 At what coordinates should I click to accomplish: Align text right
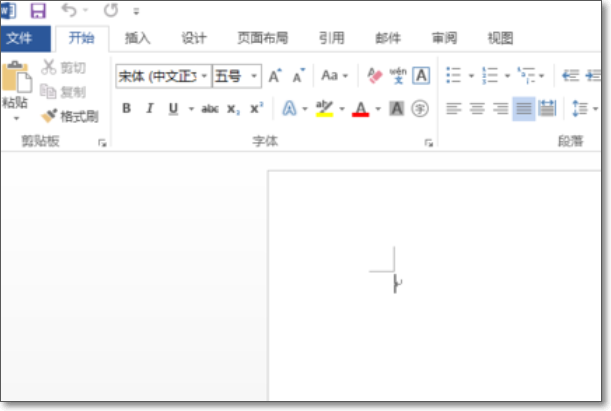click(500, 108)
